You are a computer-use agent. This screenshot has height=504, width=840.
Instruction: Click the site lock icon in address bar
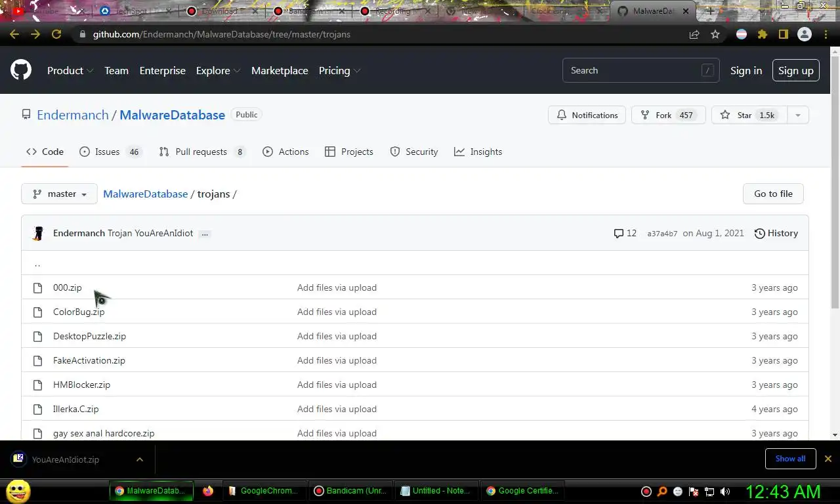coord(82,34)
